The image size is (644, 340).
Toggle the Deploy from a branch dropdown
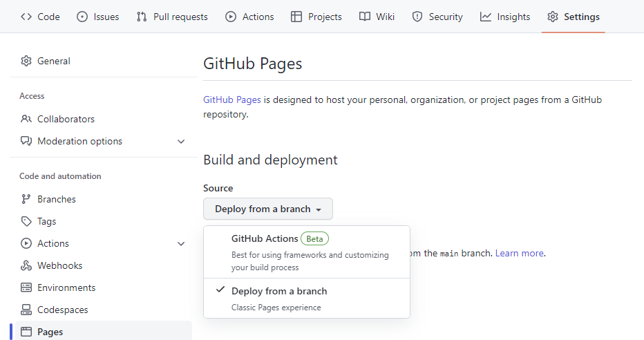[268, 209]
